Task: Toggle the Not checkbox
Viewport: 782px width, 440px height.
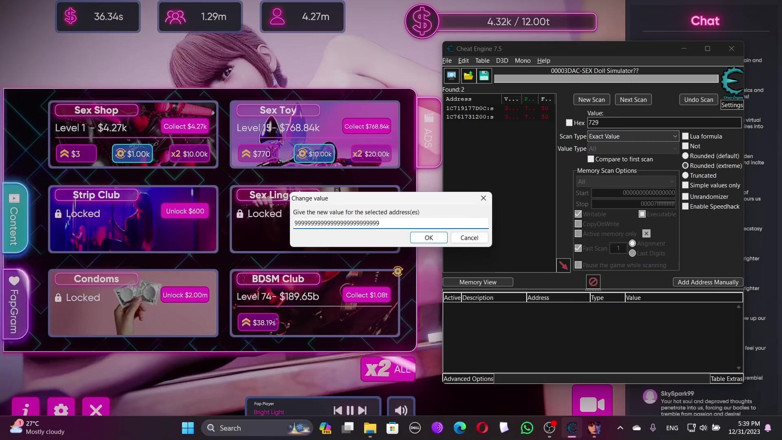Action: (x=685, y=146)
